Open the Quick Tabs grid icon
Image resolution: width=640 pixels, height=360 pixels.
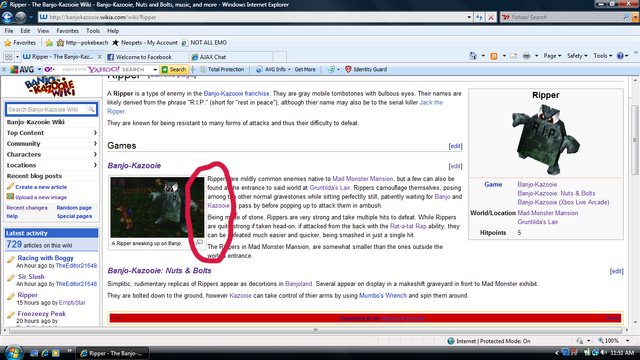click(x=8, y=57)
